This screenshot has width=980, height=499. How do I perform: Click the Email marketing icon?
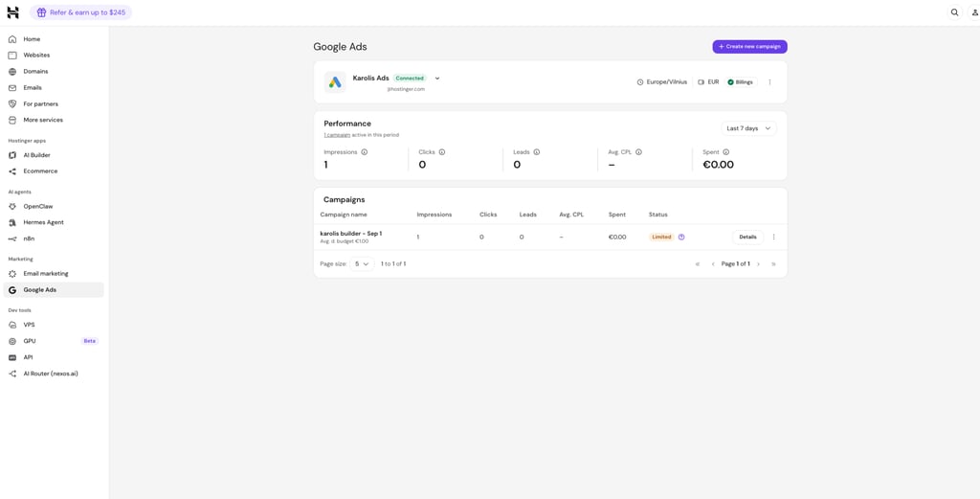12,274
